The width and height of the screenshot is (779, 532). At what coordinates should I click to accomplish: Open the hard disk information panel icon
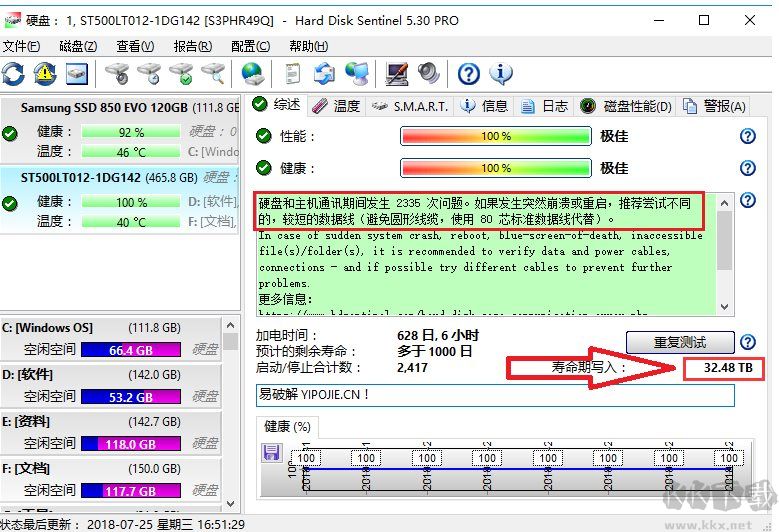77,74
